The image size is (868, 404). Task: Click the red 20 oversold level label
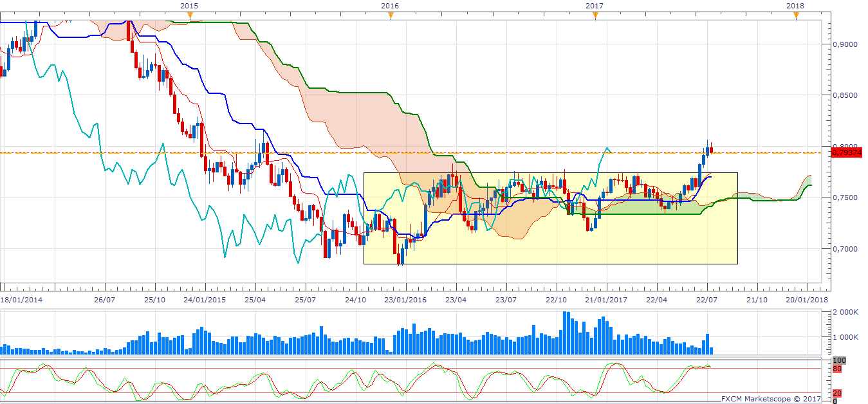point(837,393)
